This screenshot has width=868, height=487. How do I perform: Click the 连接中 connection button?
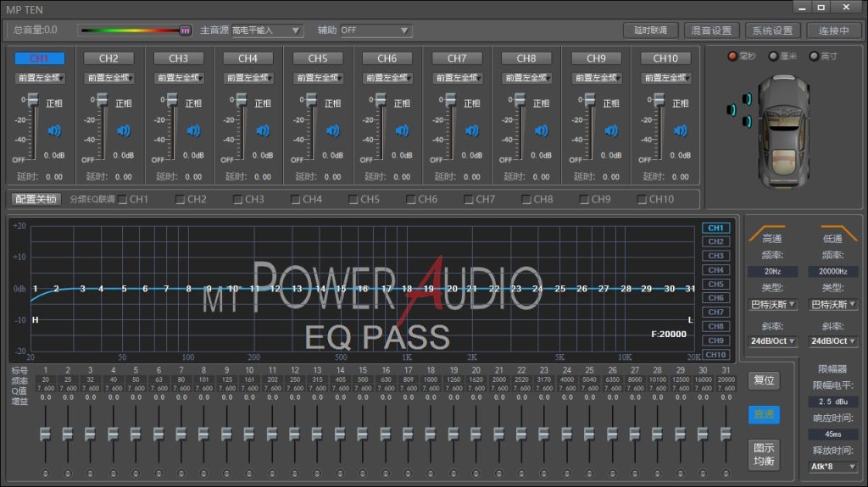[834, 30]
